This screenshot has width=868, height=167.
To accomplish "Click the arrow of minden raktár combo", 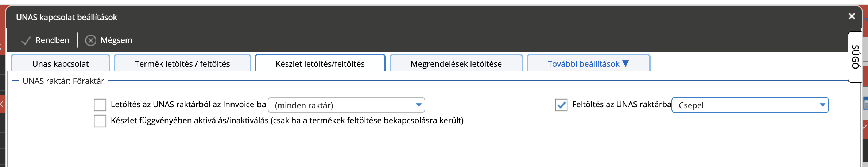I will pyautogui.click(x=419, y=105).
